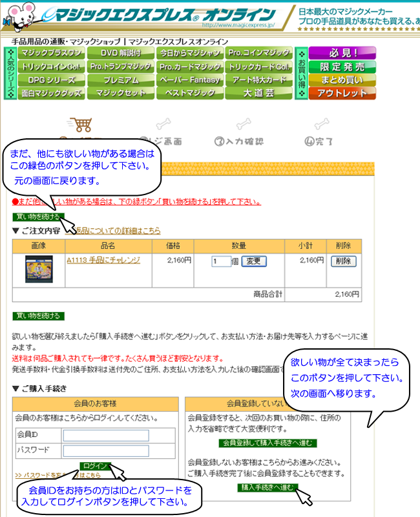Open マジックブラスワン category
The height and width of the screenshot is (517, 420).
pyautogui.click(x=51, y=53)
